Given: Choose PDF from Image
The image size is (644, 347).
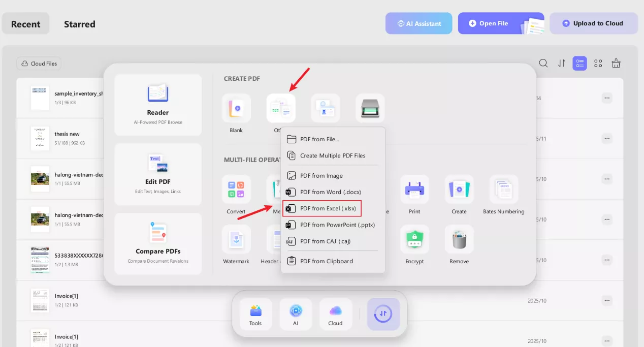Looking at the screenshot, I should pyautogui.click(x=333, y=176).
